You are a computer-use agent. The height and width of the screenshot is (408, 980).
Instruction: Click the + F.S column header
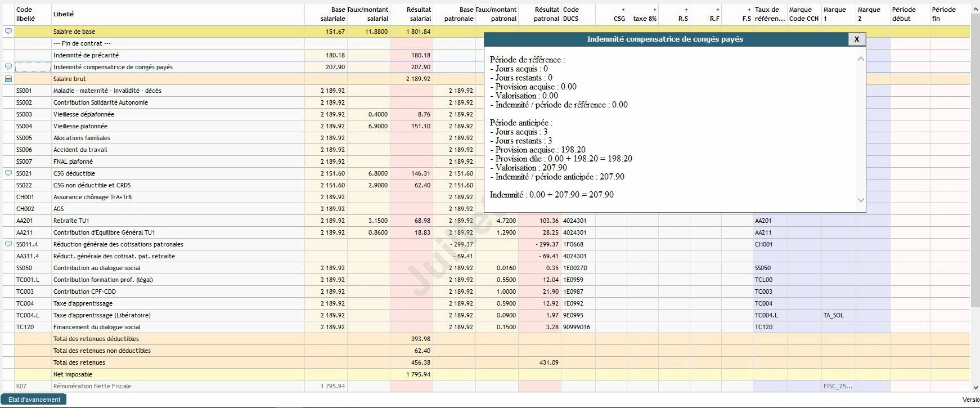(x=738, y=14)
